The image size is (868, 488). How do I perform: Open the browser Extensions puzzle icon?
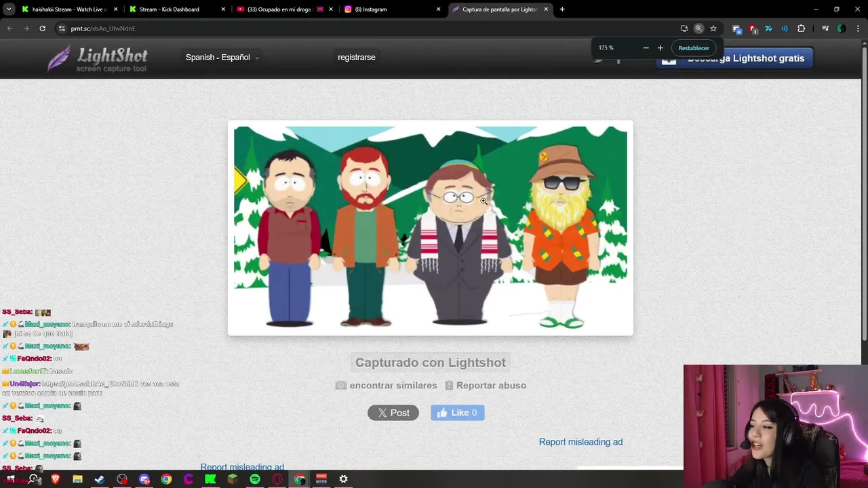tap(802, 28)
